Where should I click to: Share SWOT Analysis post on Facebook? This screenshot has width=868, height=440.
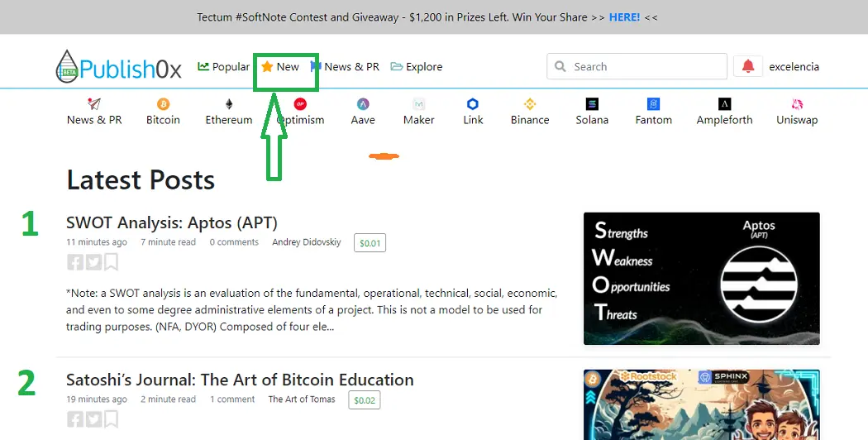point(74,262)
